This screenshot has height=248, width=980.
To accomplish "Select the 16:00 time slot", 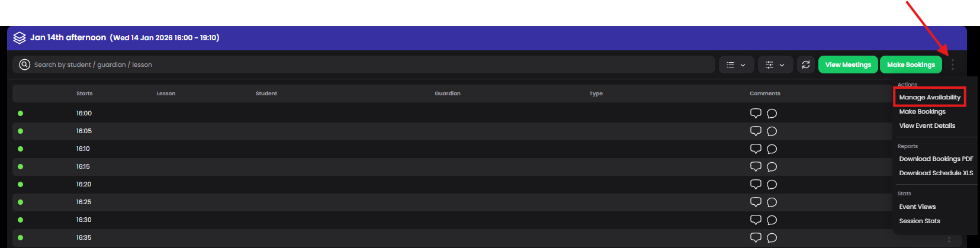I will 83,113.
